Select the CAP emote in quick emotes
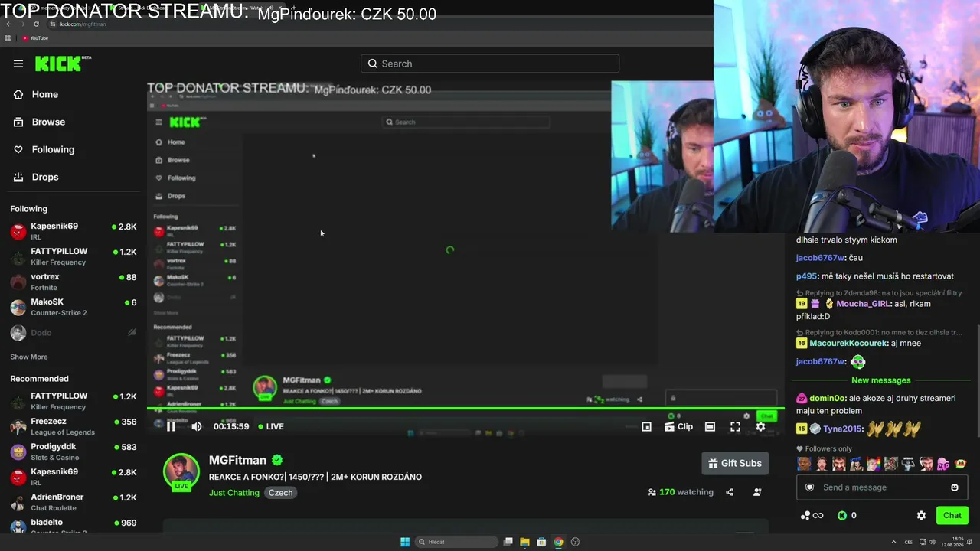 click(x=943, y=464)
